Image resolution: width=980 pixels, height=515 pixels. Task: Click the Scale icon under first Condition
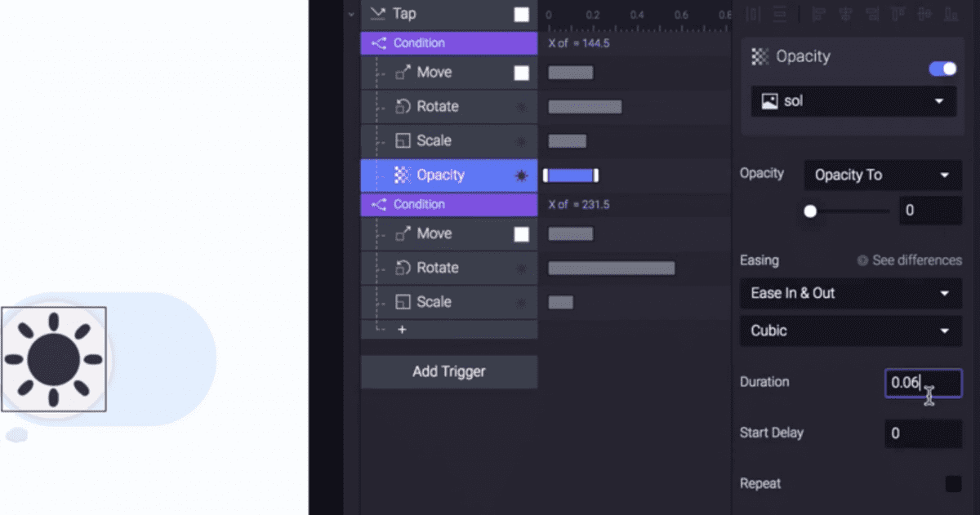(403, 141)
